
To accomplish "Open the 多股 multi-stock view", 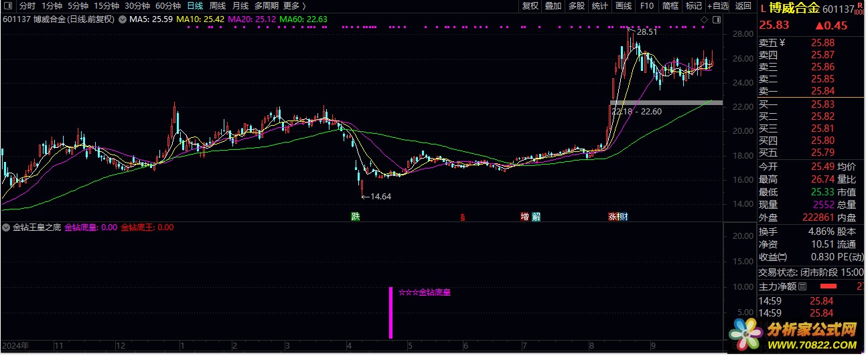I will coord(576,5).
